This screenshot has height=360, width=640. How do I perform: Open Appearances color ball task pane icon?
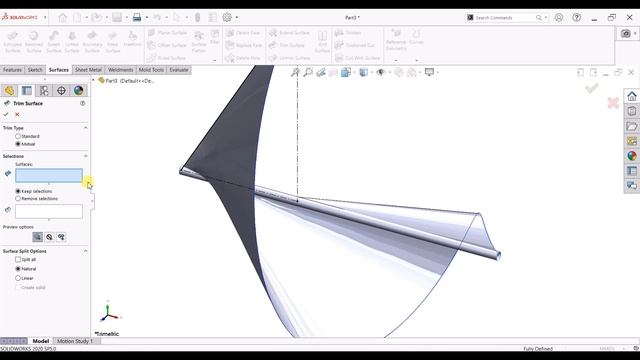(632, 156)
